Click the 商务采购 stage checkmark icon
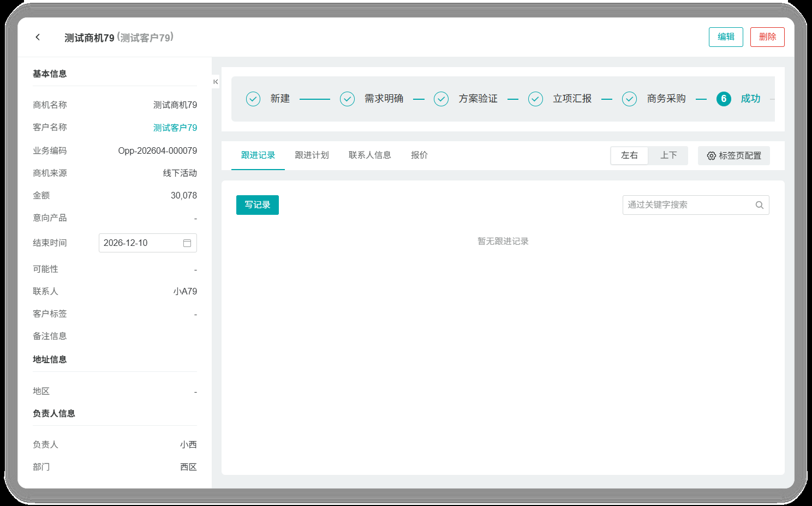The width and height of the screenshot is (812, 506). click(630, 99)
